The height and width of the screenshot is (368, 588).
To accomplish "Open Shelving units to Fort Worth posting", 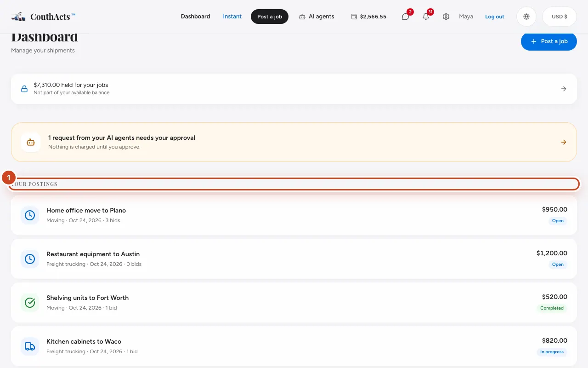I will [x=294, y=303].
